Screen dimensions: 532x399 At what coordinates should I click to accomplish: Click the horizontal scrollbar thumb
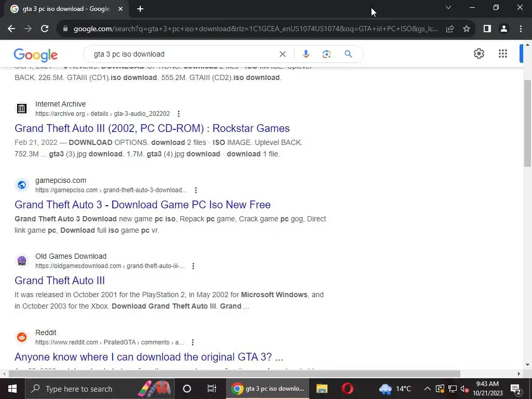point(234,374)
